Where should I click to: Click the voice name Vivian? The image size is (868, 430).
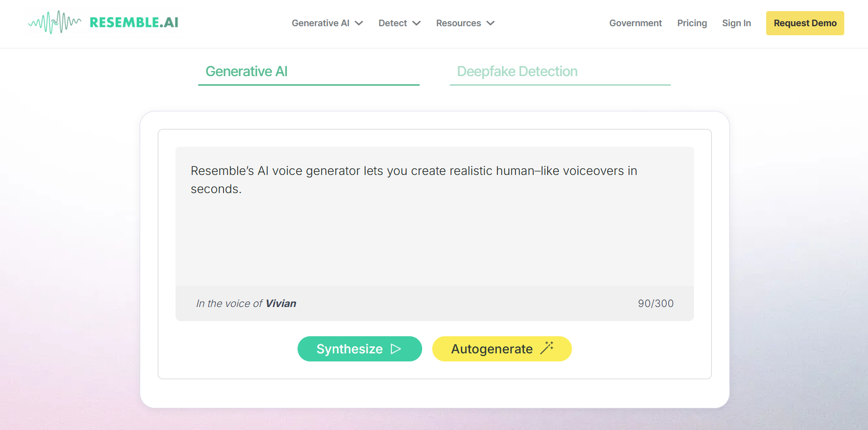click(x=281, y=303)
